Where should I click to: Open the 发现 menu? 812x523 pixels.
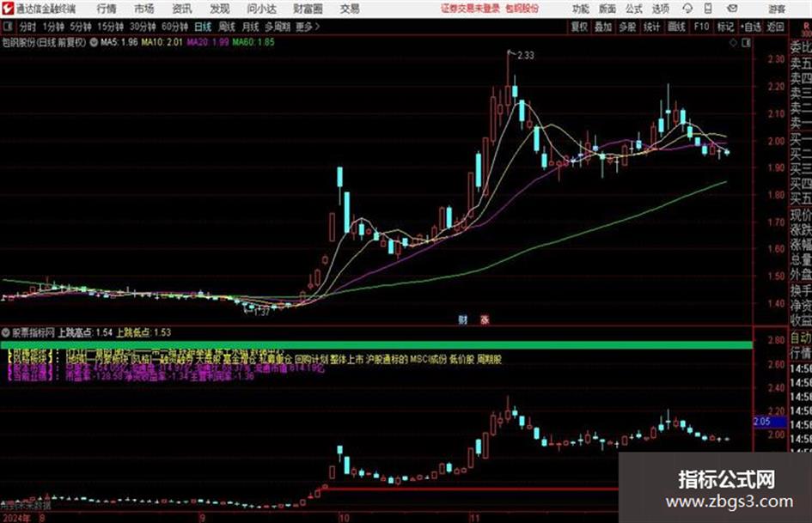[220, 9]
